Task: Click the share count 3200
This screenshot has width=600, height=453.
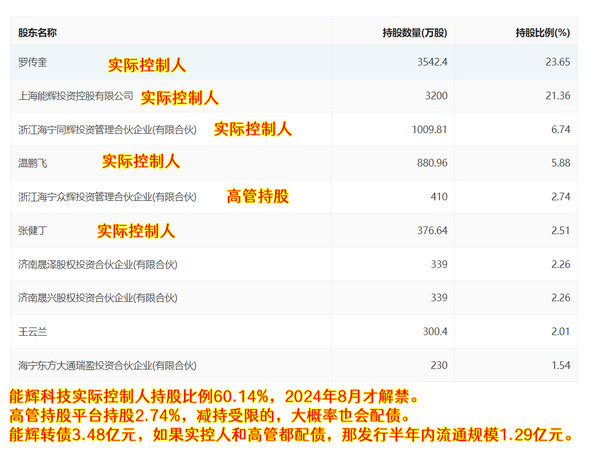Action: tap(436, 96)
